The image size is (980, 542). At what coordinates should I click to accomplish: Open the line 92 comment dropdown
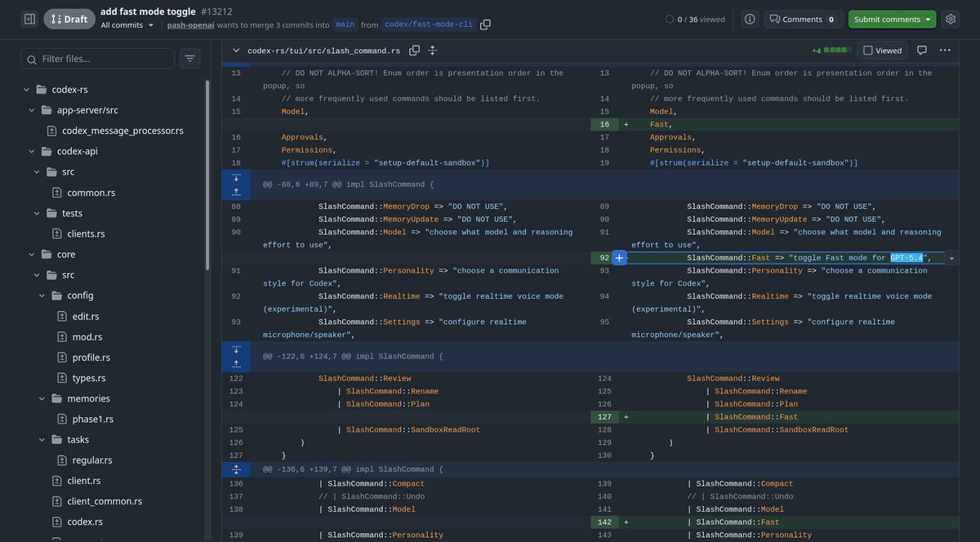951,258
